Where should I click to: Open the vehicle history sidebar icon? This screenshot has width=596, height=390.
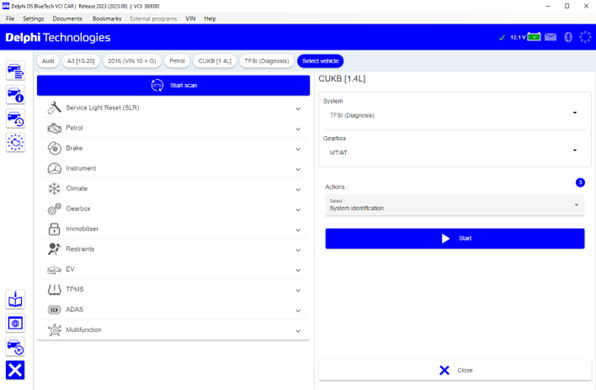(15, 119)
